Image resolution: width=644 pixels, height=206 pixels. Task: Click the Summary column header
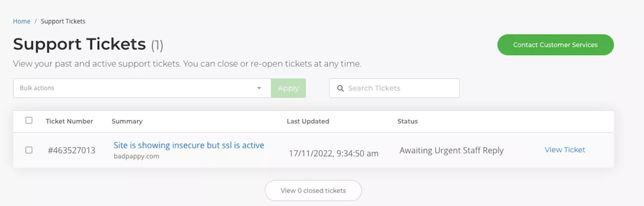(127, 121)
